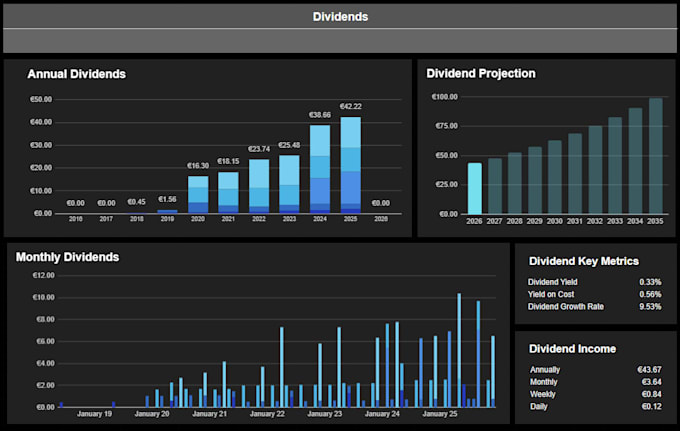This screenshot has height=431, width=680.
Task: Select the €25.48 bar label
Action: [x=289, y=145]
